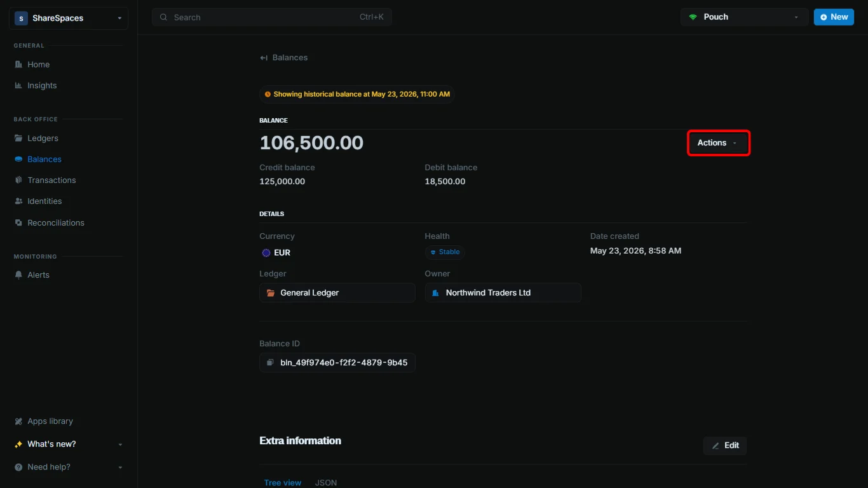Viewport: 868px width, 488px height.
Task: Click the orange clock icon in historical notice
Action: (x=268, y=94)
